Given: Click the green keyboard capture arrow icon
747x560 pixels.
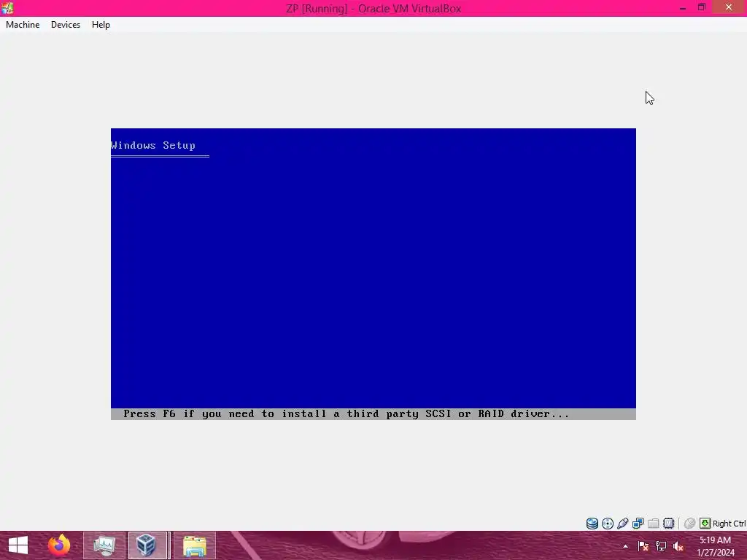Looking at the screenshot, I should pyautogui.click(x=705, y=524).
